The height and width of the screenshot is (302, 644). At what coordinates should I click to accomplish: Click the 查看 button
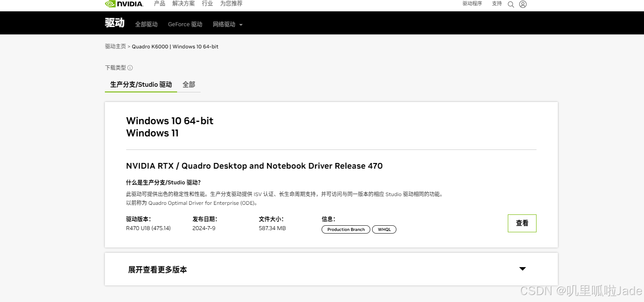pos(522,223)
